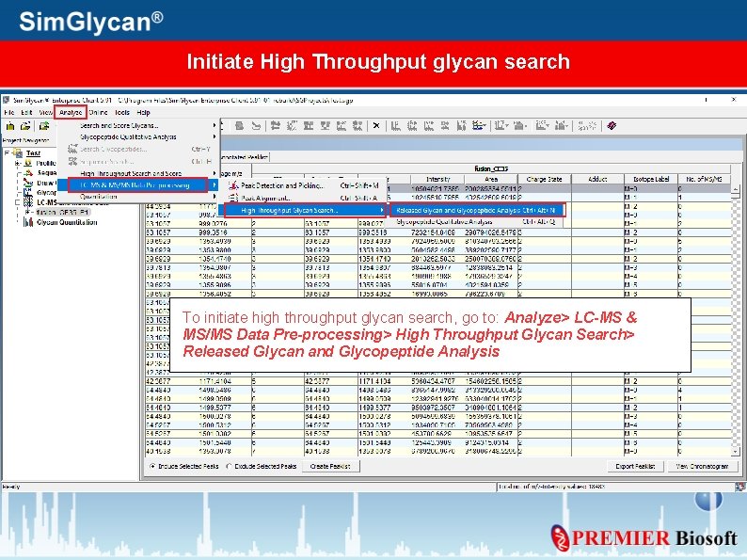The width and height of the screenshot is (747, 560).
Task: Click the View Chromatogram button
Action: 702,466
